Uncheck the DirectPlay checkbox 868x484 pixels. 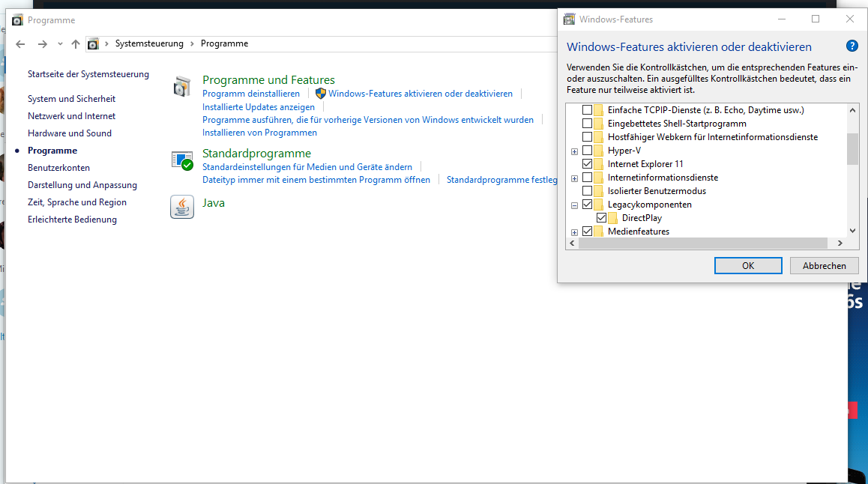tap(601, 218)
